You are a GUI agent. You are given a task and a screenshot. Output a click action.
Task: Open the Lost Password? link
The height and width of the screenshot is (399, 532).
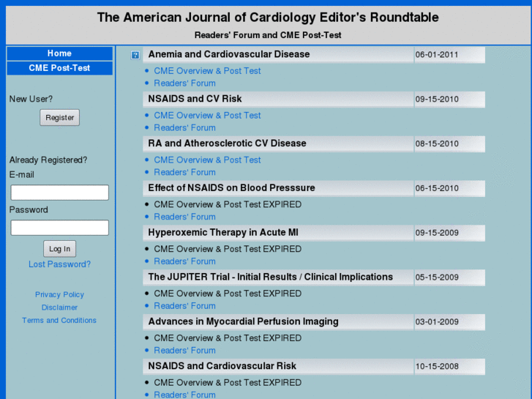click(x=60, y=264)
